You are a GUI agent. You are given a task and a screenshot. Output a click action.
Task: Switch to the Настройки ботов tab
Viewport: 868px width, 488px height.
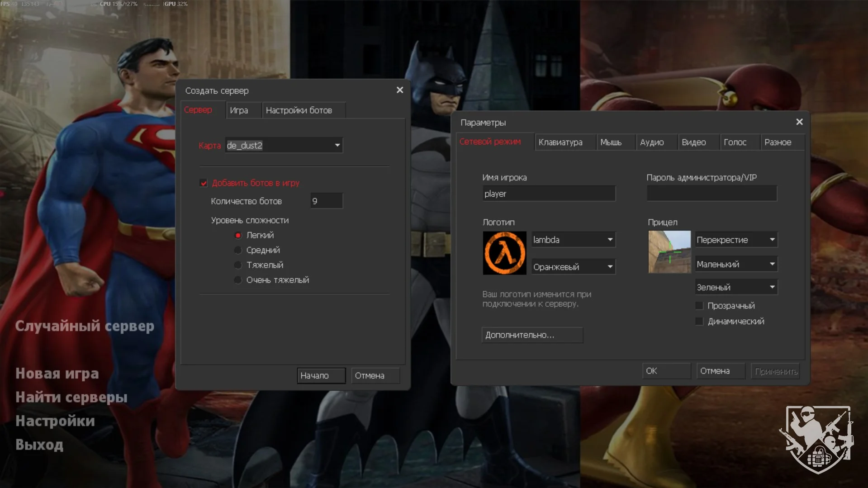(x=299, y=110)
